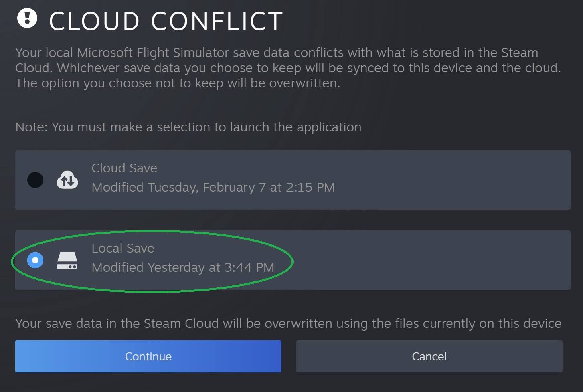Screen dimensions: 583x392
Task: Select the Local Save radio button
Action: tap(35, 261)
